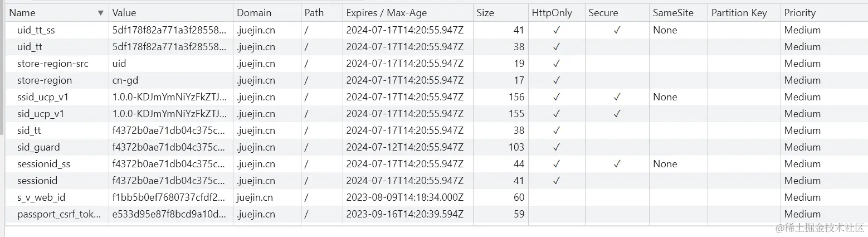Click the Partition Key column header
Screen dimensions: 868x237
point(739,13)
